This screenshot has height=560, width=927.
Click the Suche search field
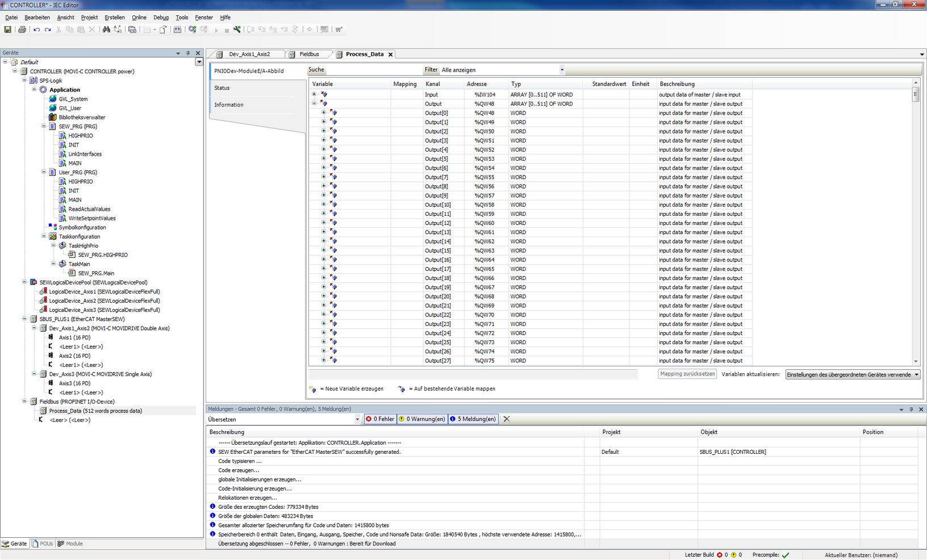[x=374, y=70]
